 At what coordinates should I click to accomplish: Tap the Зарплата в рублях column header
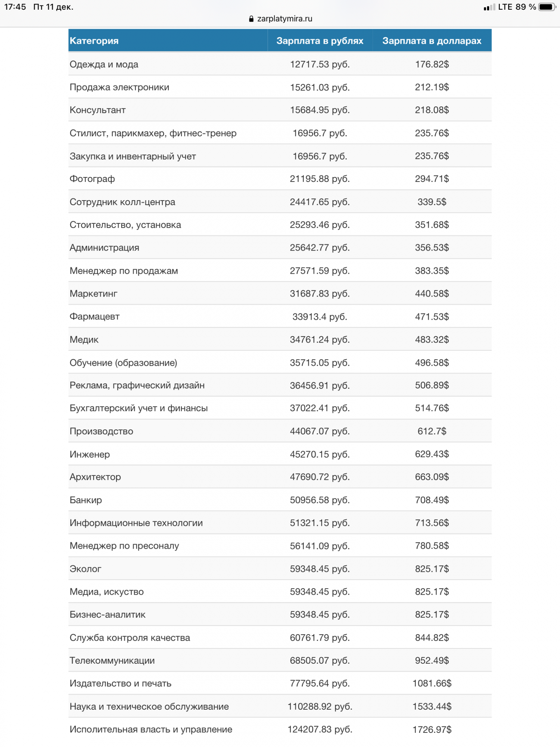(x=320, y=41)
